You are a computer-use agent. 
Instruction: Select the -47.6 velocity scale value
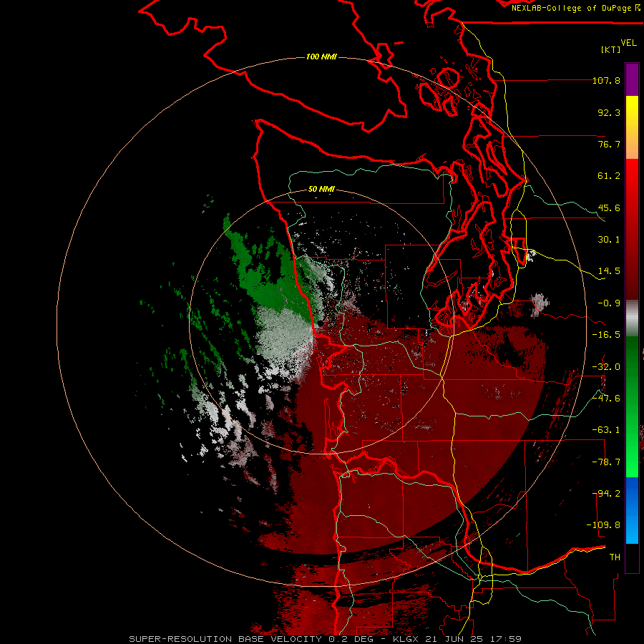[x=606, y=399]
